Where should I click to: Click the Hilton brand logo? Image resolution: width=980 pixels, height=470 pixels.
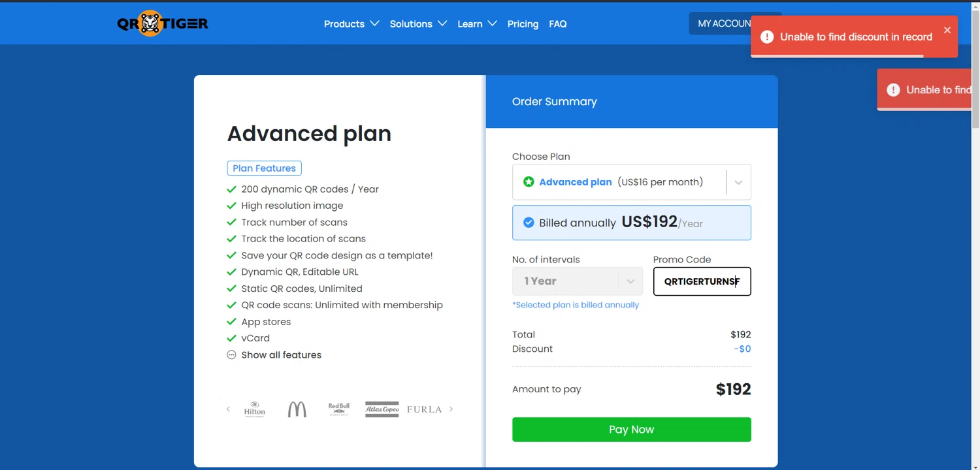255,409
